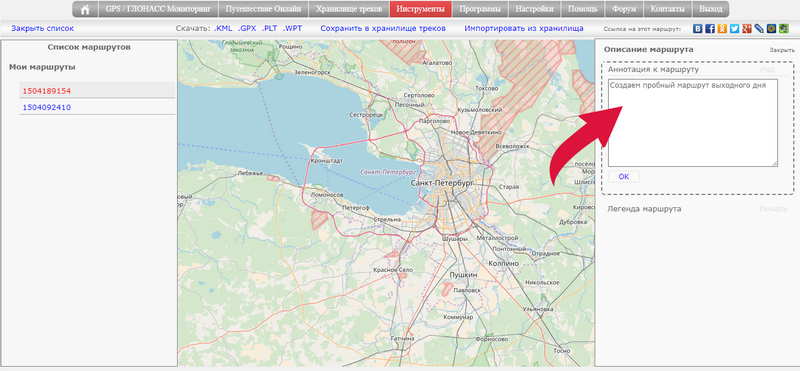Share route link on Twitter

(x=734, y=29)
